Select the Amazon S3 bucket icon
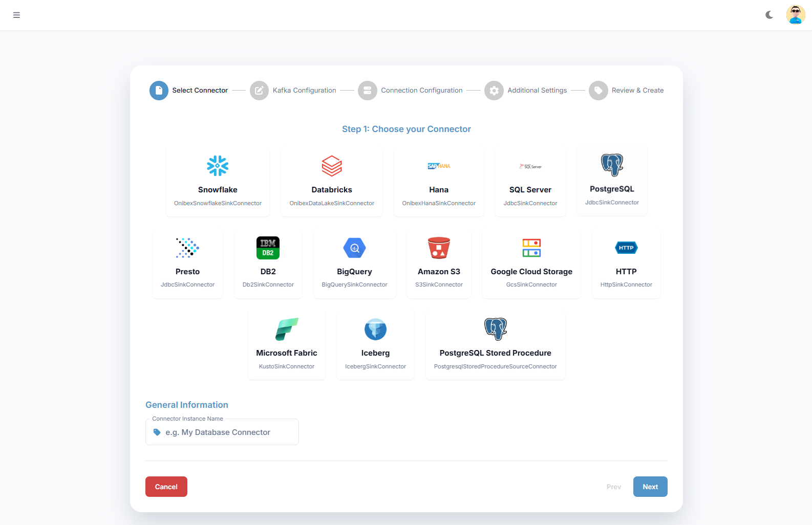 pyautogui.click(x=439, y=248)
